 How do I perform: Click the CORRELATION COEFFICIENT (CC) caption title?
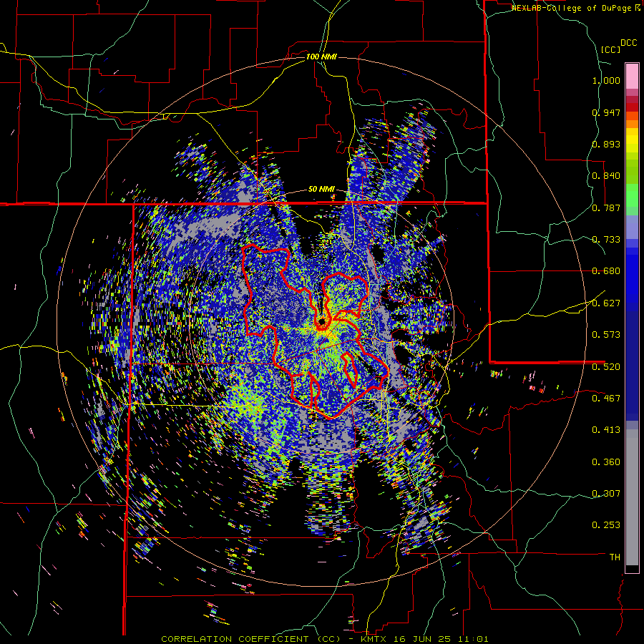point(251,639)
